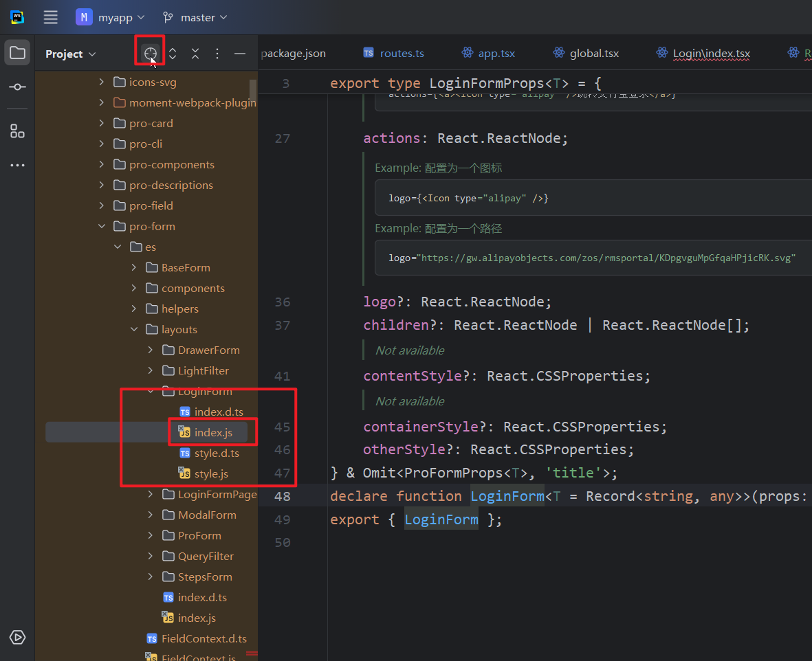Click the children property name
This screenshot has width=812, height=661.
[395, 324]
